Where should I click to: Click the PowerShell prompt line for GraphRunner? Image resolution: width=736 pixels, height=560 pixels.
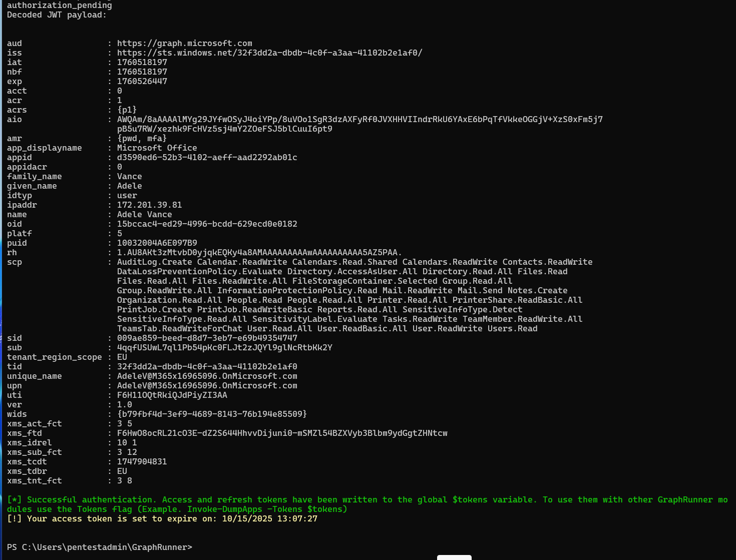(99, 547)
